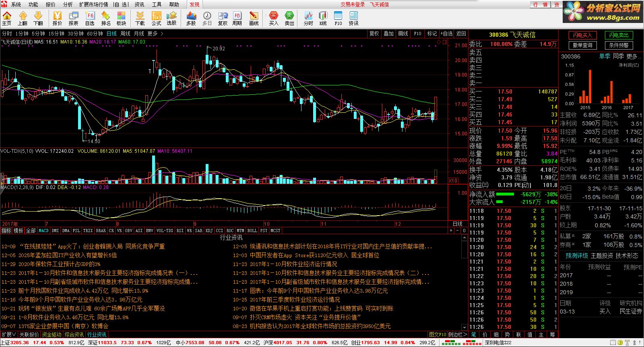Expand 更多 chart periods
This screenshot has height=347, width=644.
[x=155, y=34]
